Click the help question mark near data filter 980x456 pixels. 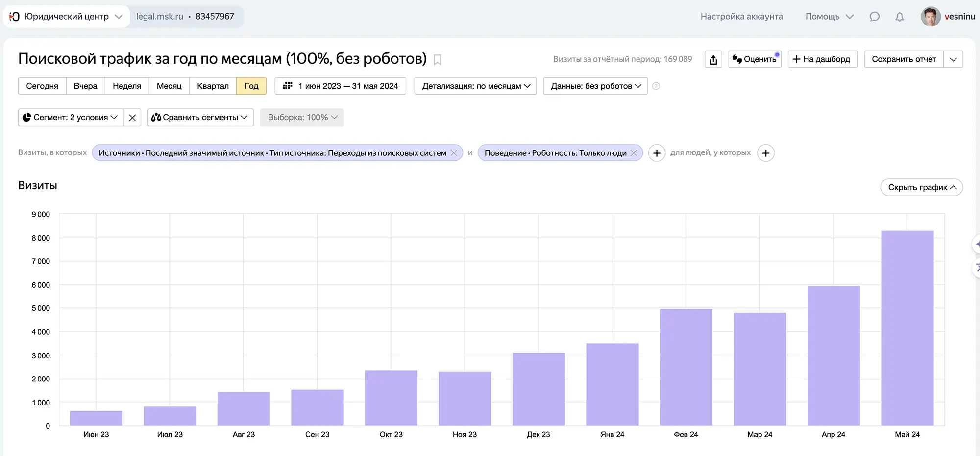click(656, 86)
